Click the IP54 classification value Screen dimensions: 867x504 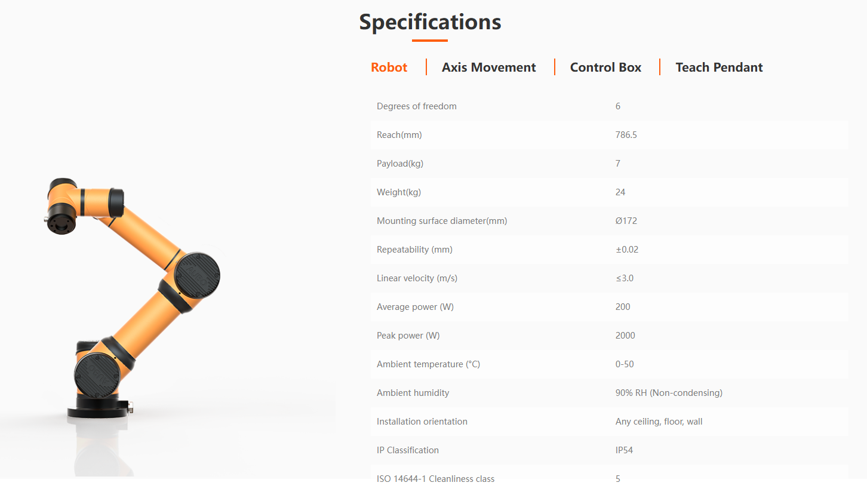(624, 450)
